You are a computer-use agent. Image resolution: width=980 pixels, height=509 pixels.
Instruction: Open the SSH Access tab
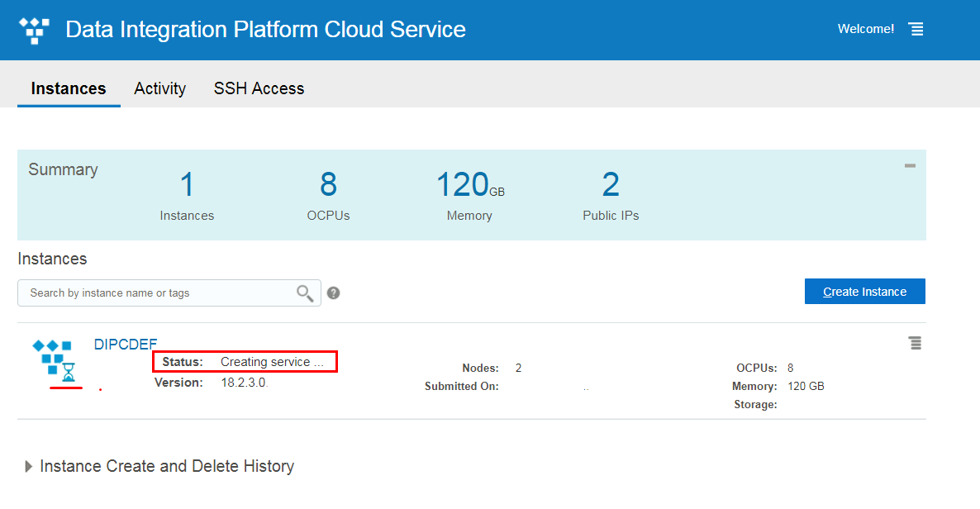pos(259,88)
